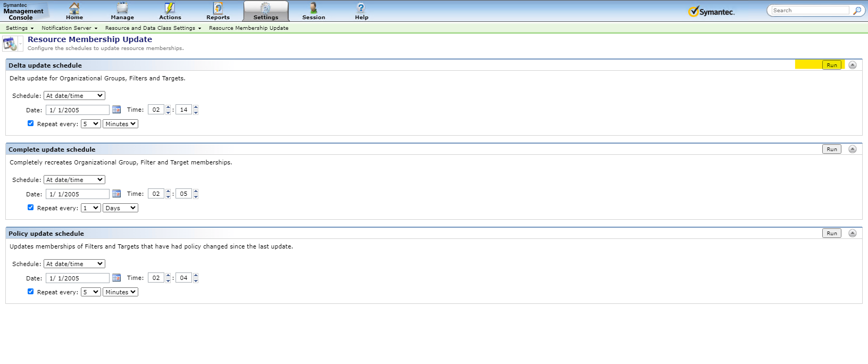Open Resource and Data Class Settings menu
Image resolution: width=868 pixels, height=364 pixels.
(x=153, y=28)
